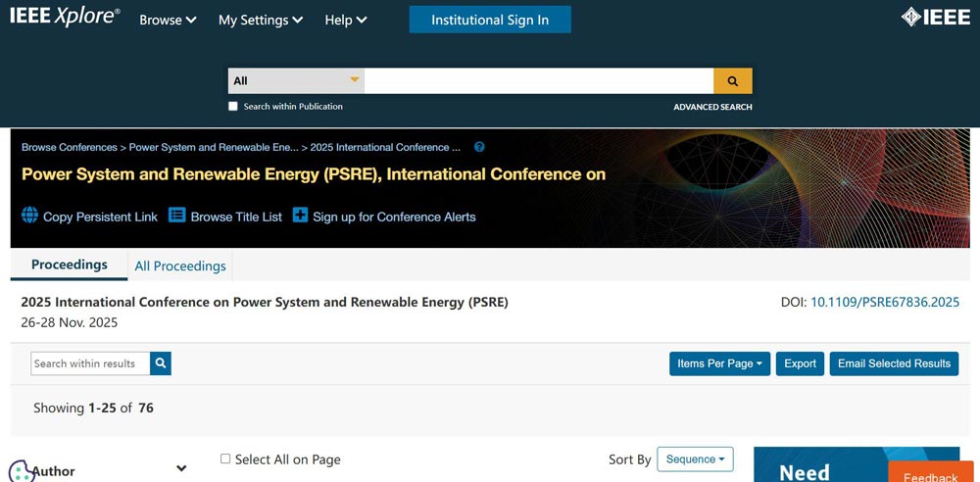The height and width of the screenshot is (482, 980).
Task: Enable the Search within Publication checkbox
Action: pos(233,106)
